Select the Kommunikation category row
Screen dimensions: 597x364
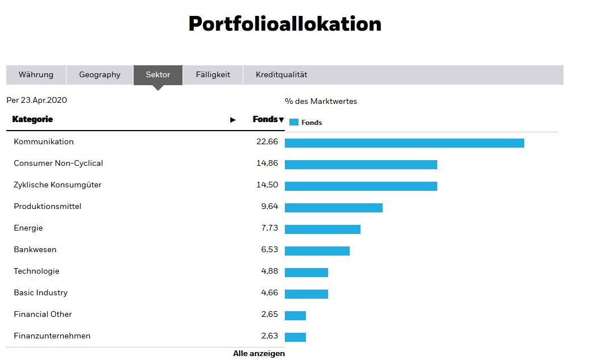(44, 142)
